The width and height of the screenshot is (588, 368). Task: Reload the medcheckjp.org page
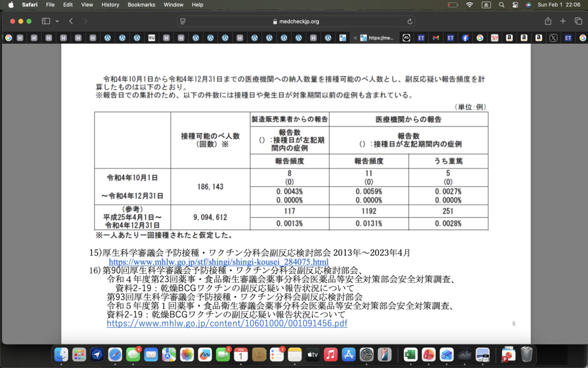(x=409, y=21)
